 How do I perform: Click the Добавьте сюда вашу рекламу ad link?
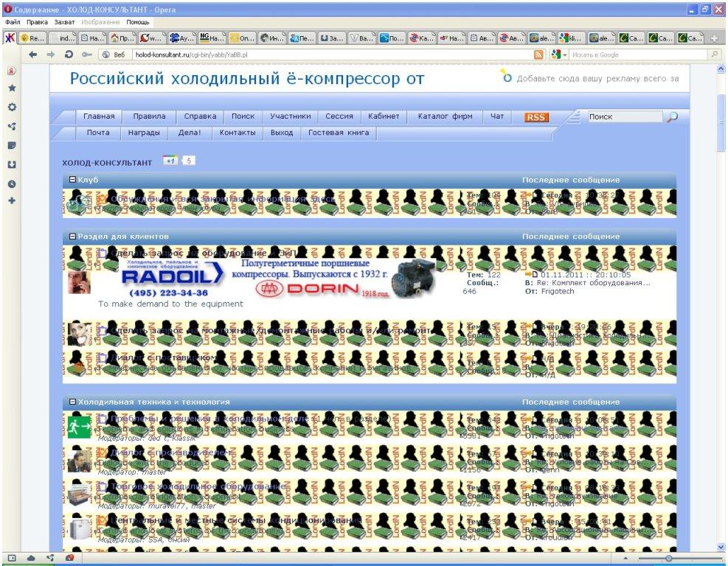click(597, 79)
